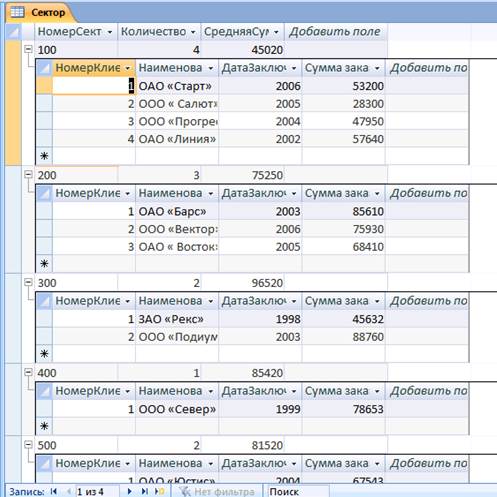The height and width of the screenshot is (497, 497).
Task: Click the select-all corner of Сектор table
Action: click(13, 32)
